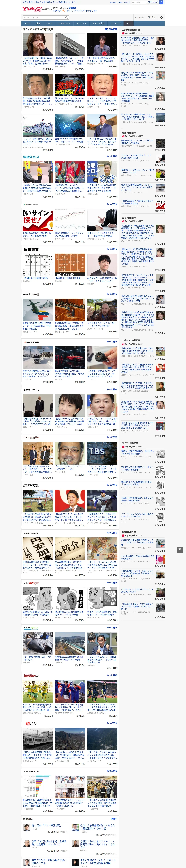Click もっと見る for Foresight section

pos(112,294)
